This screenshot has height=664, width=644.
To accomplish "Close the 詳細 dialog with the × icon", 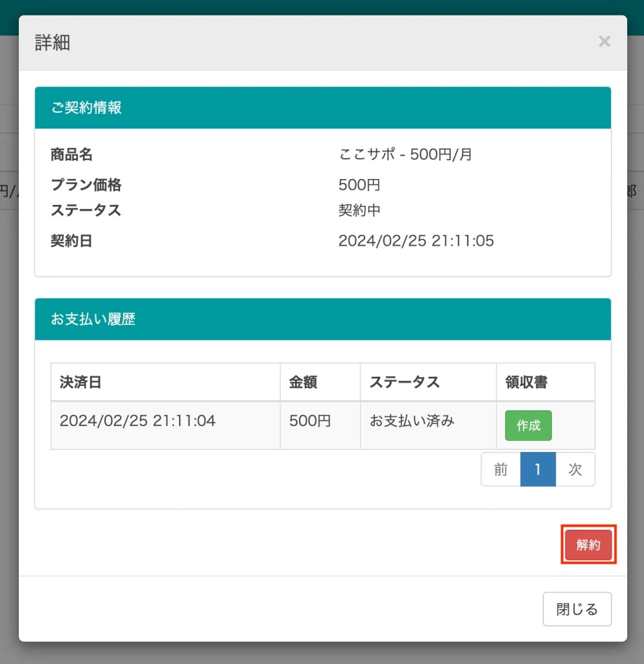I will pos(604,42).
